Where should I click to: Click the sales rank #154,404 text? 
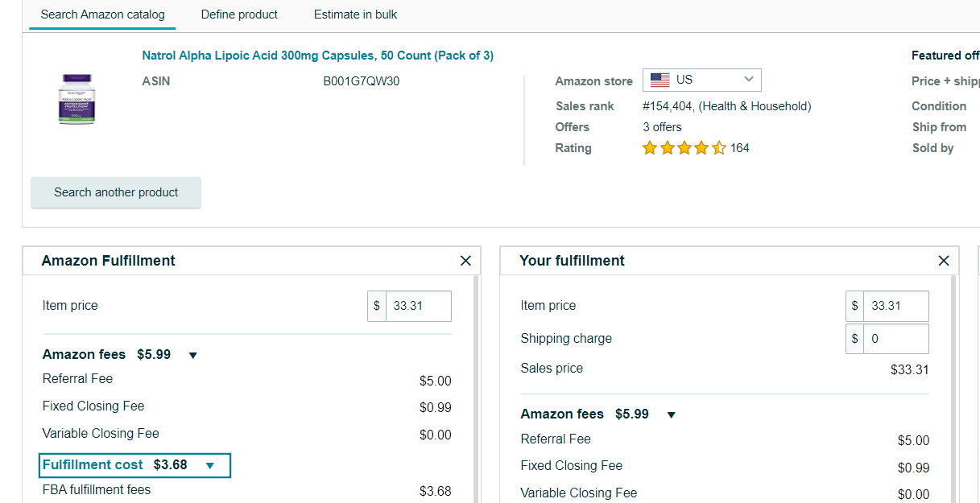727,106
